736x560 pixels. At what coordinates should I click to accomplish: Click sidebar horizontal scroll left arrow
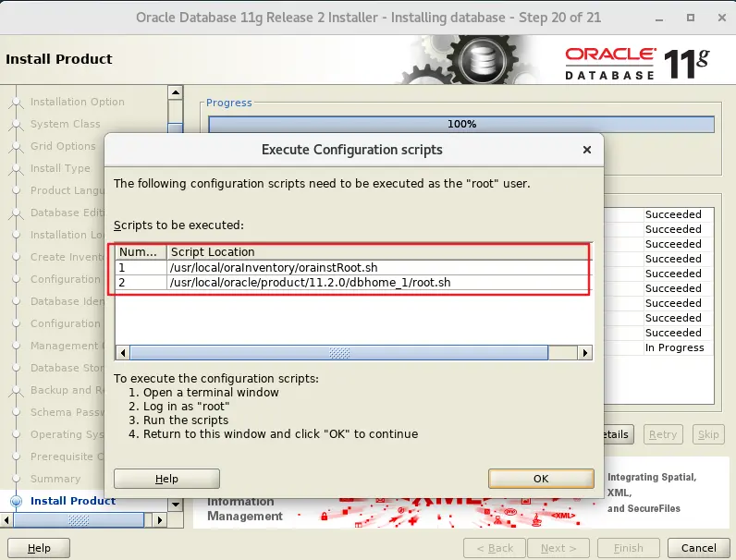click(6, 519)
